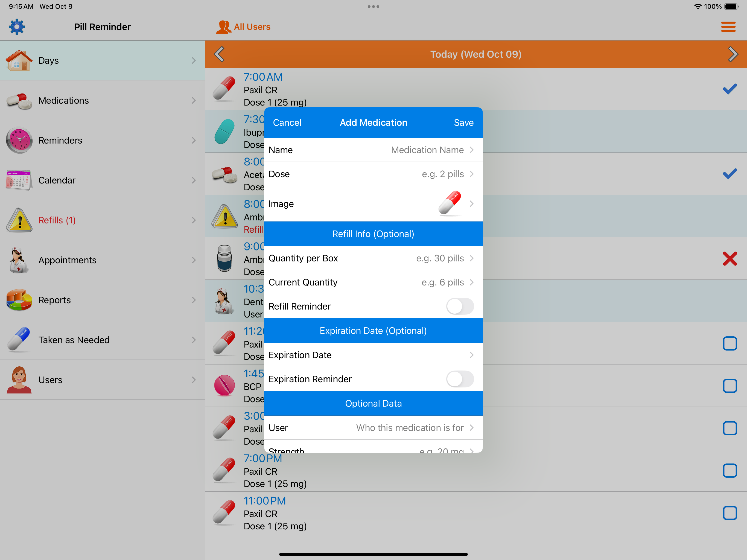Viewport: 747px width, 560px height.
Task: Check the 7:00 PM Paxil CR box
Action: tap(730, 471)
